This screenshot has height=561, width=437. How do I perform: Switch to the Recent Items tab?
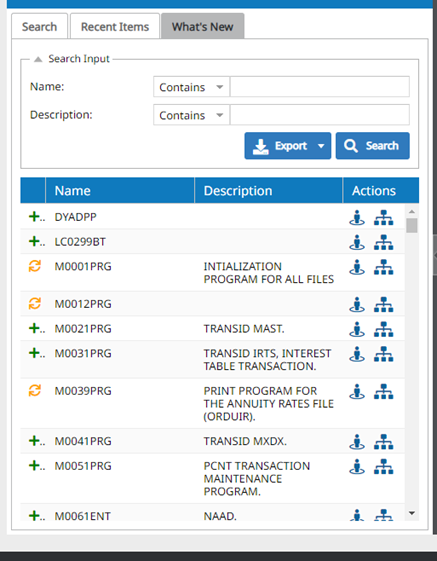tap(115, 26)
